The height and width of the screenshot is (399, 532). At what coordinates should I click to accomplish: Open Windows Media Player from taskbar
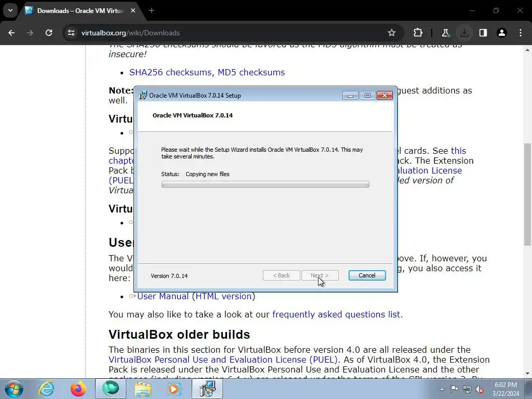click(x=175, y=389)
